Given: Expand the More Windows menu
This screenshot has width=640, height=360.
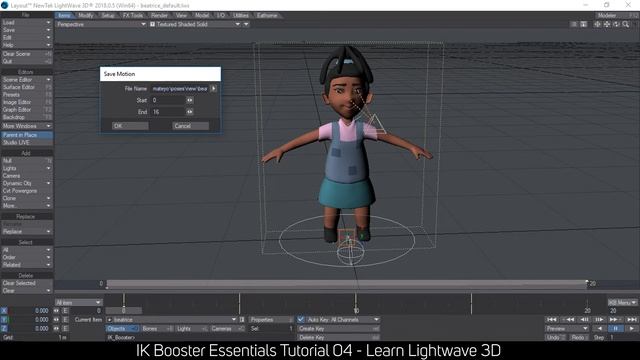Looking at the screenshot, I should [27, 126].
